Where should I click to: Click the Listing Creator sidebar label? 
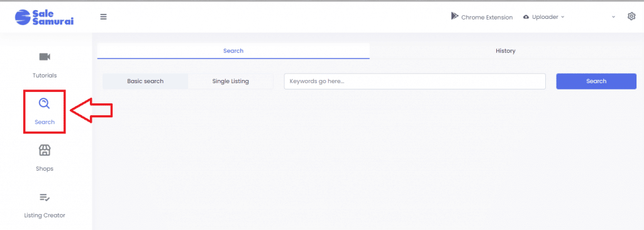[45, 215]
